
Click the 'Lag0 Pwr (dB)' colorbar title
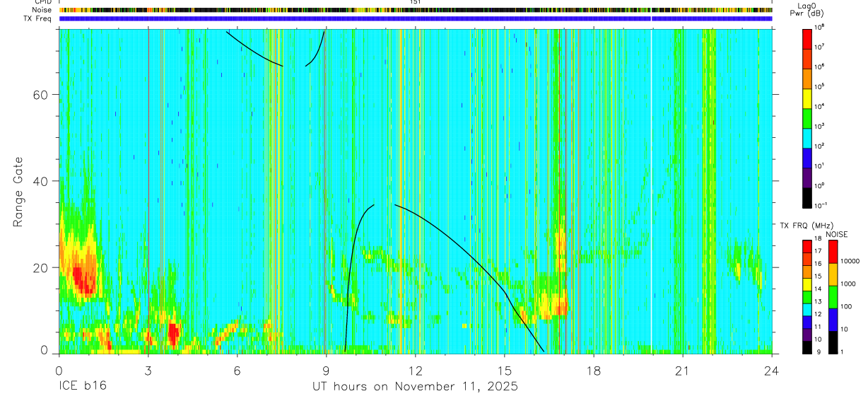(x=807, y=10)
